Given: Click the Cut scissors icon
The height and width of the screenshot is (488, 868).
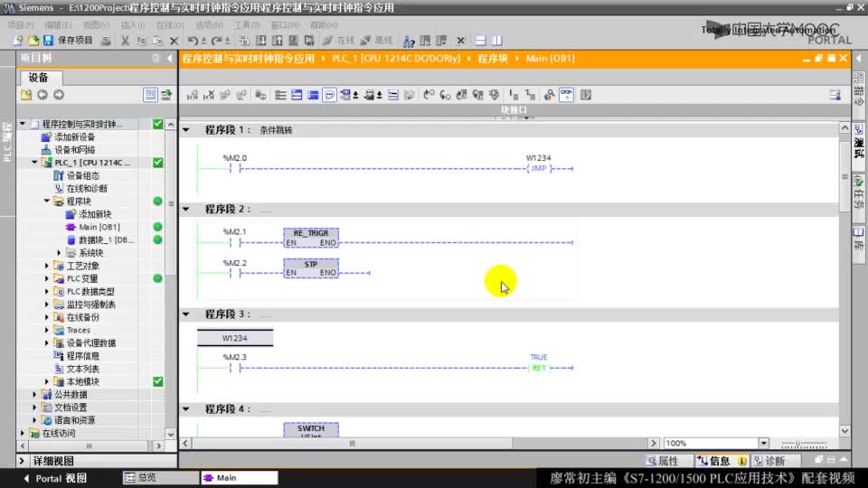Looking at the screenshot, I should (125, 41).
